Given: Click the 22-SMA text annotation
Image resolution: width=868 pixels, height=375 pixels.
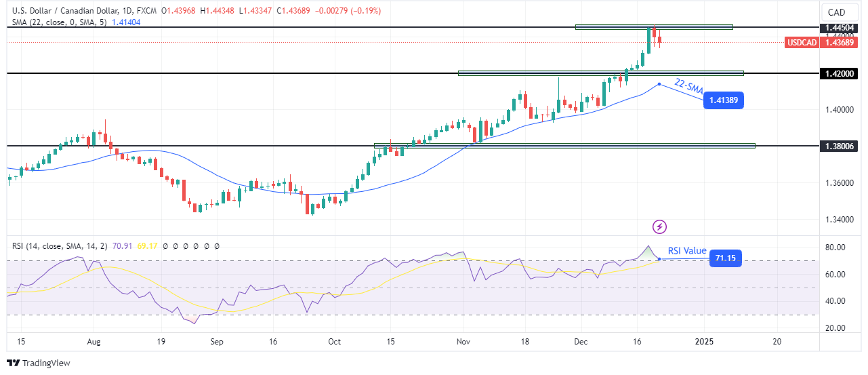Looking at the screenshot, I should (688, 85).
